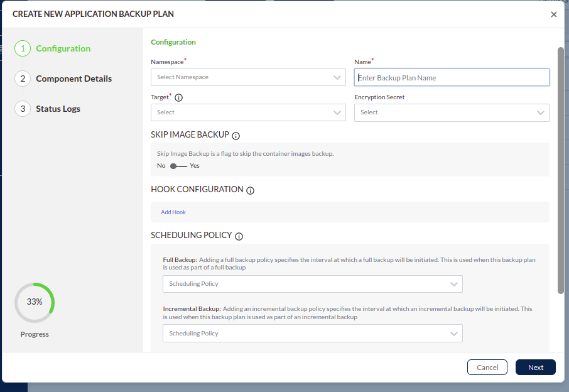Click the Cancel button
Screen dimensions: 569x392
[487, 367]
